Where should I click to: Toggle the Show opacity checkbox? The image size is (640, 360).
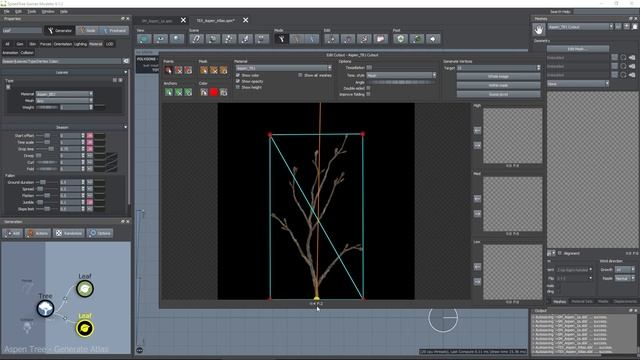(x=238, y=81)
